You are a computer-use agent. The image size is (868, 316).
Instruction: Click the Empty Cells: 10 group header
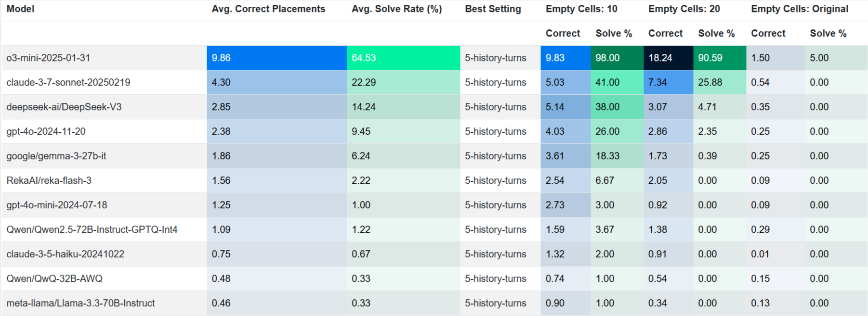tap(581, 9)
